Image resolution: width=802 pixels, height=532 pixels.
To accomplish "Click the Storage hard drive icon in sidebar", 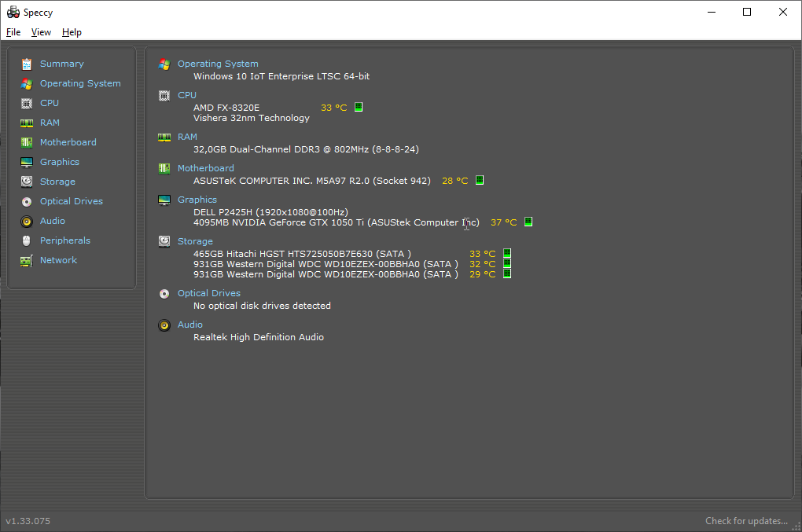I will (x=27, y=182).
